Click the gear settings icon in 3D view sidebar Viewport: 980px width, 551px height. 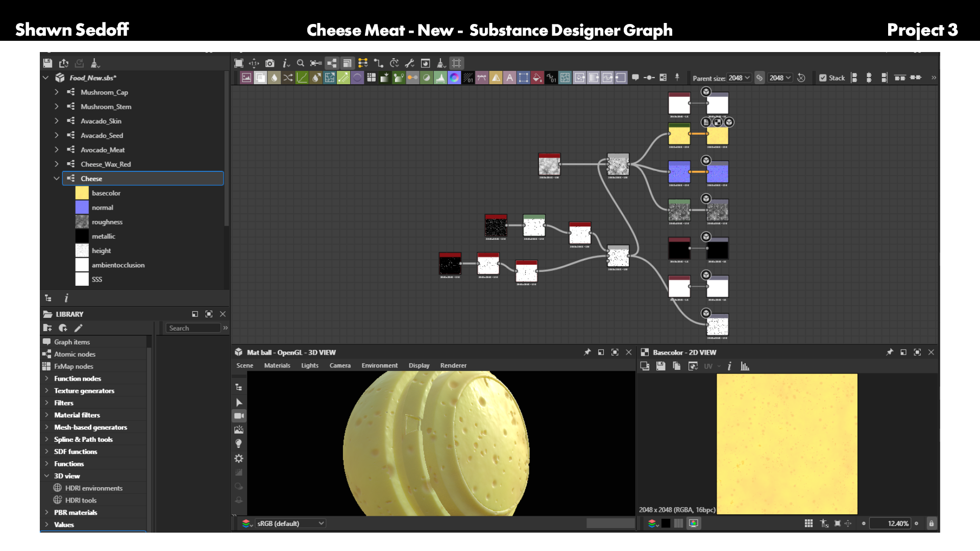tap(239, 458)
